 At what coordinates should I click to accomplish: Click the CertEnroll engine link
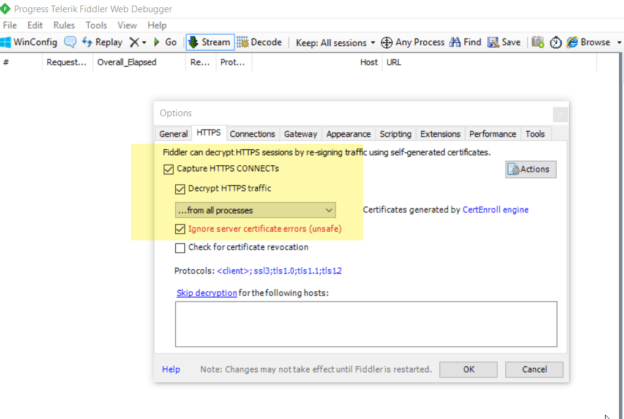pyautogui.click(x=495, y=210)
